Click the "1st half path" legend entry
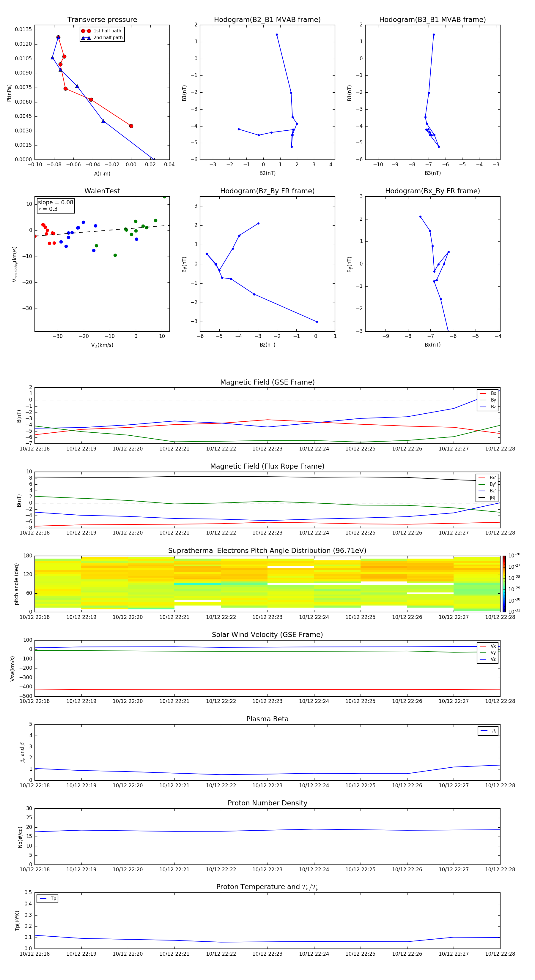The height and width of the screenshot is (980, 535). point(102,31)
